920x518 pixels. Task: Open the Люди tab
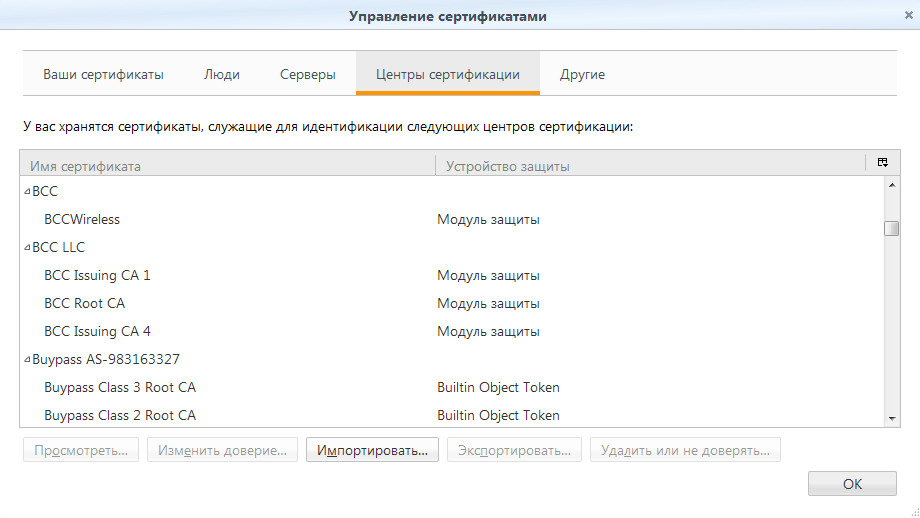click(x=221, y=75)
